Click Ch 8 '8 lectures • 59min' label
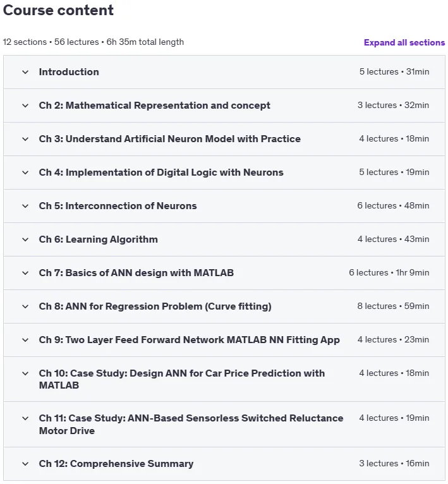 (x=393, y=306)
